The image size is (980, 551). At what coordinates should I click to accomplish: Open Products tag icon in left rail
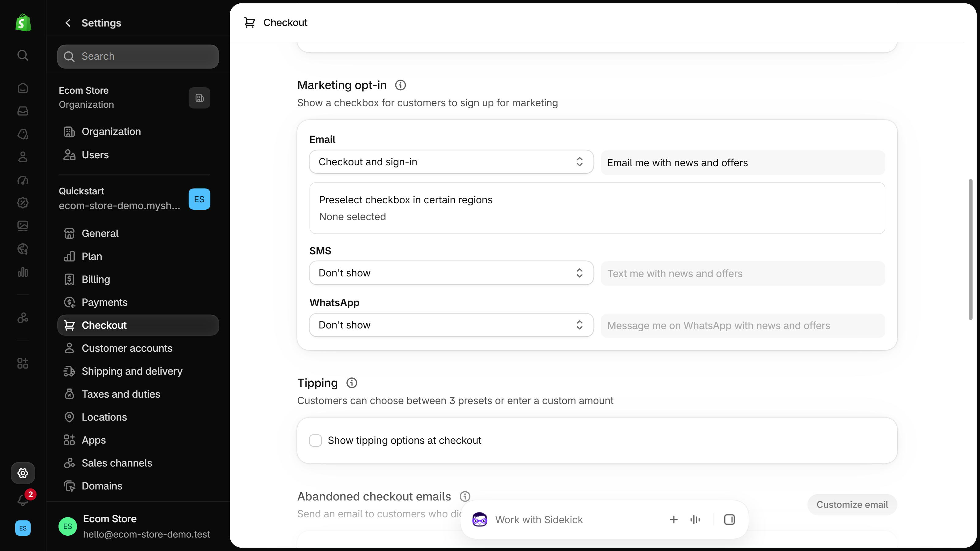pos(23,134)
